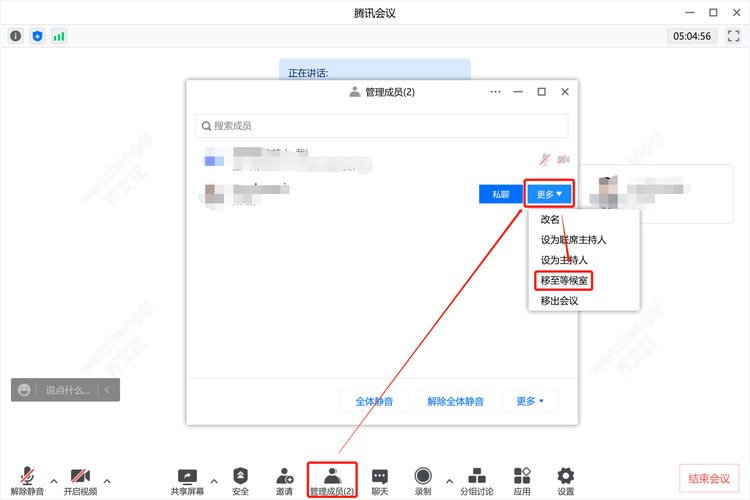The image size is (750, 500).
Task: Unmute with 解除静音 microphone button
Action: [27, 480]
